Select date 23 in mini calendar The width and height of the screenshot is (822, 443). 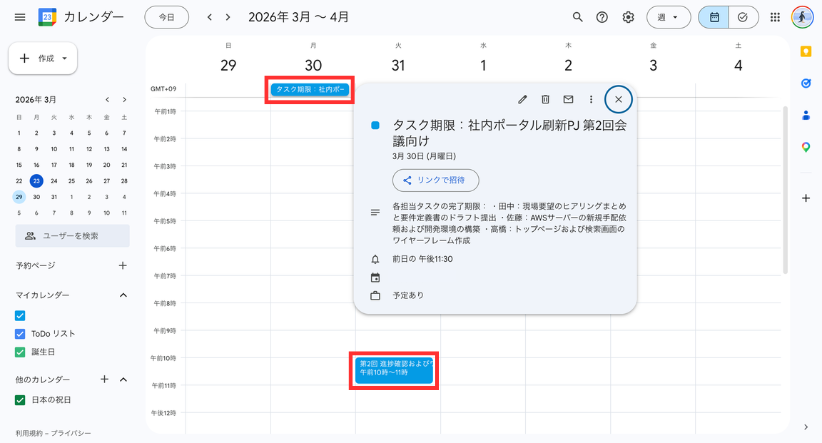[36, 181]
